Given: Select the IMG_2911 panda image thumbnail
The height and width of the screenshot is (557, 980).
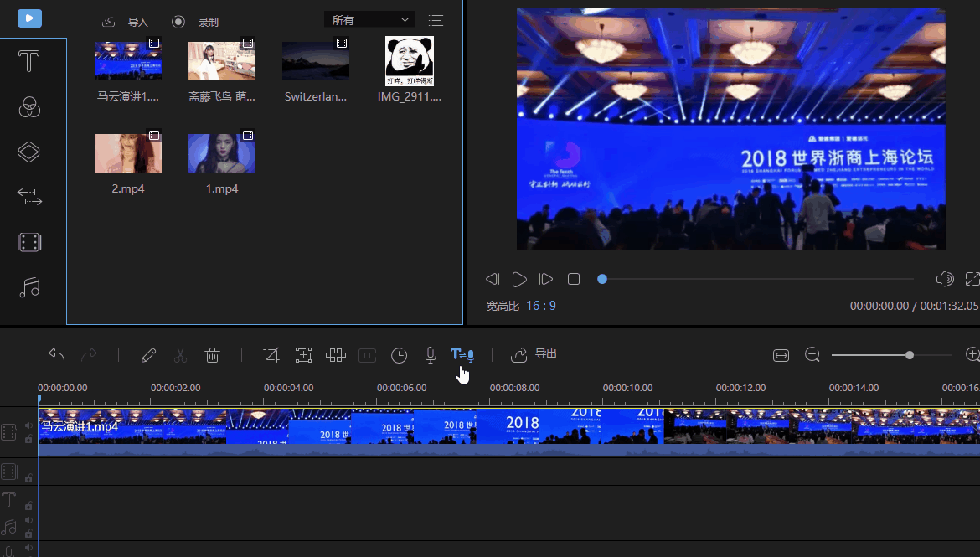Looking at the screenshot, I should click(410, 60).
